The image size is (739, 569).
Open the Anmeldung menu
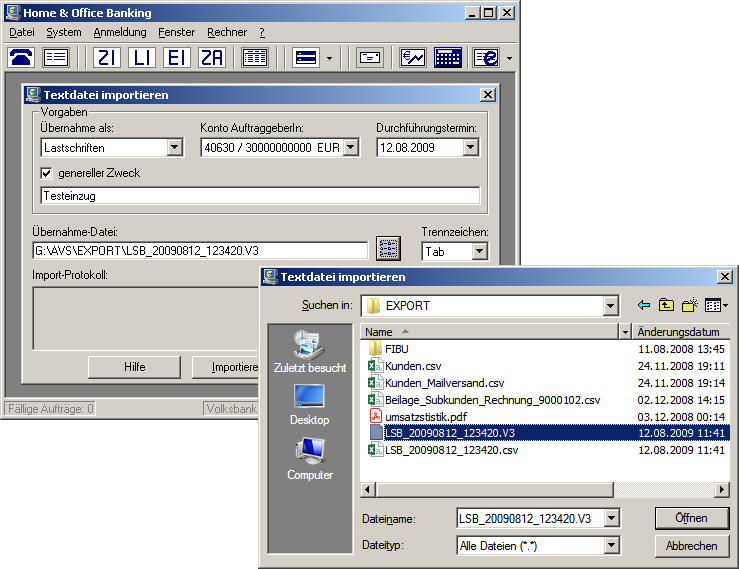119,32
